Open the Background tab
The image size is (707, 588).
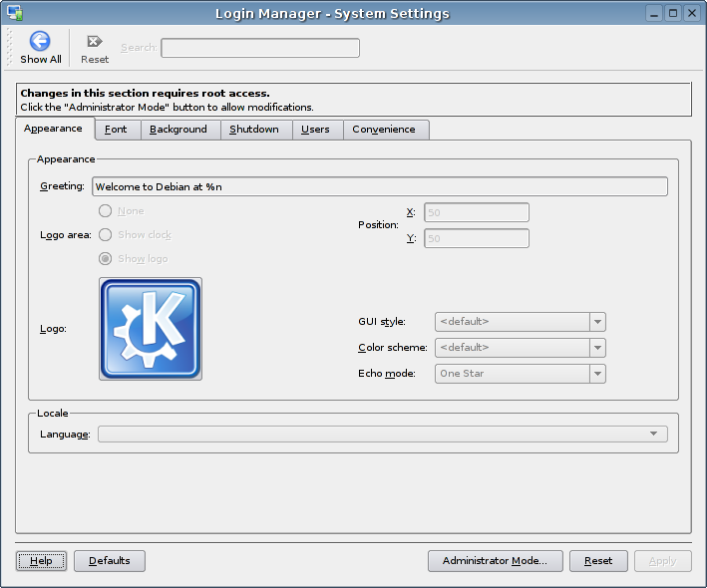[x=178, y=130]
